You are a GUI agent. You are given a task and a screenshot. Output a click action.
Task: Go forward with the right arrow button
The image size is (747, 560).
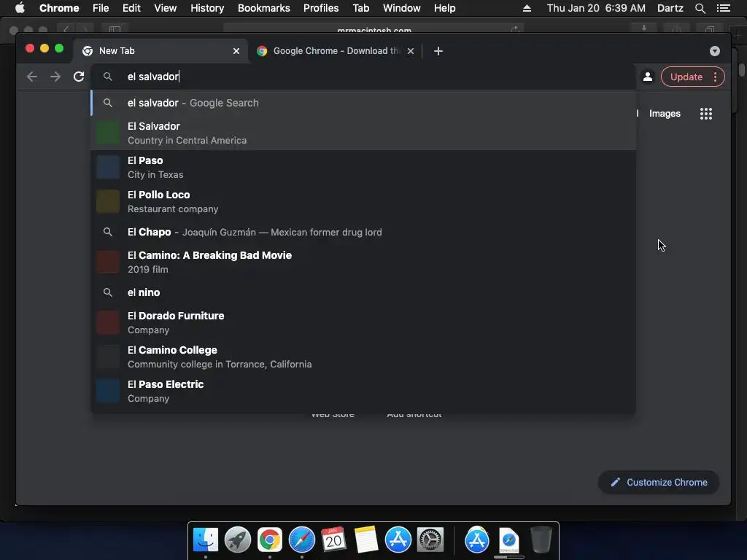pos(55,77)
